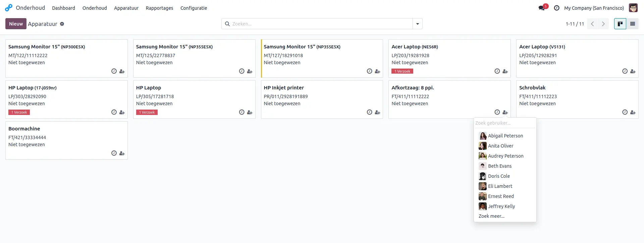Select Beth Evans from user dropdown
The height and width of the screenshot is (243, 644).
[x=499, y=166]
